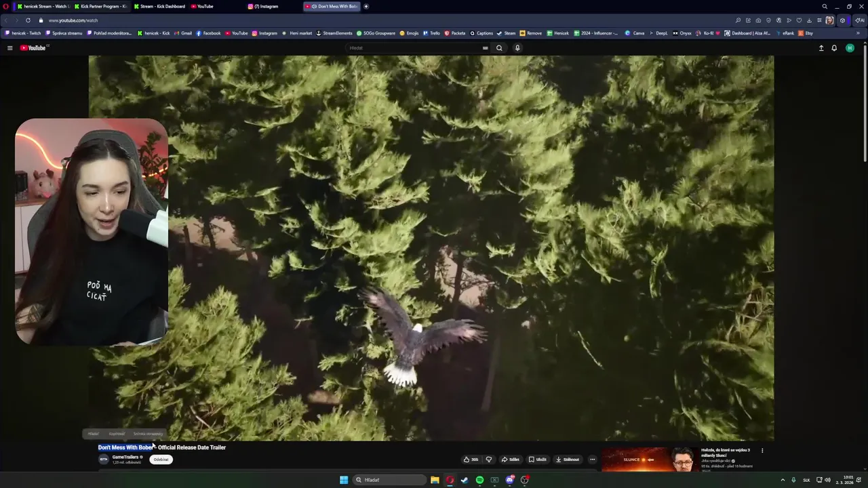Viewport: 868px width, 488px height.
Task: Open Opera snapshot camera icon
Action: (758, 20)
